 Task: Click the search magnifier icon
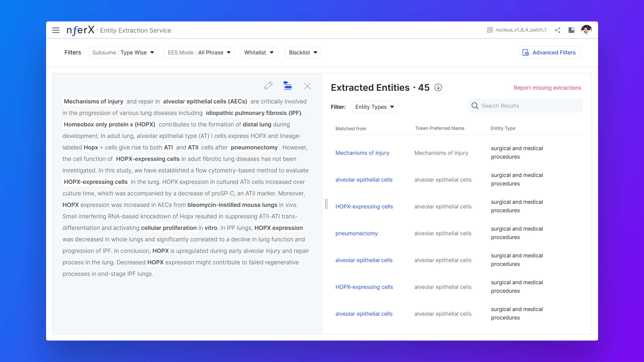475,106
